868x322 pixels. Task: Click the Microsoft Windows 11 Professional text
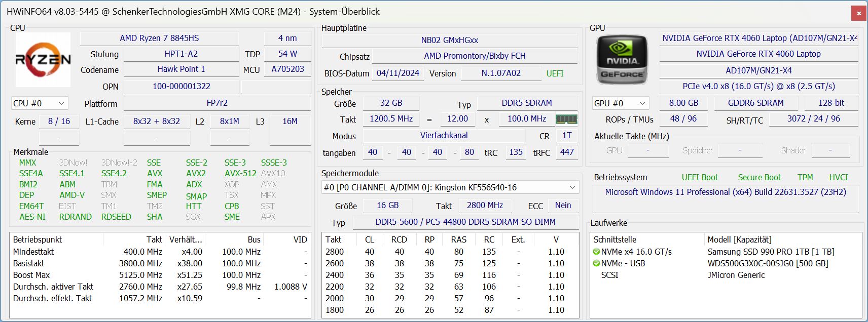point(725,192)
